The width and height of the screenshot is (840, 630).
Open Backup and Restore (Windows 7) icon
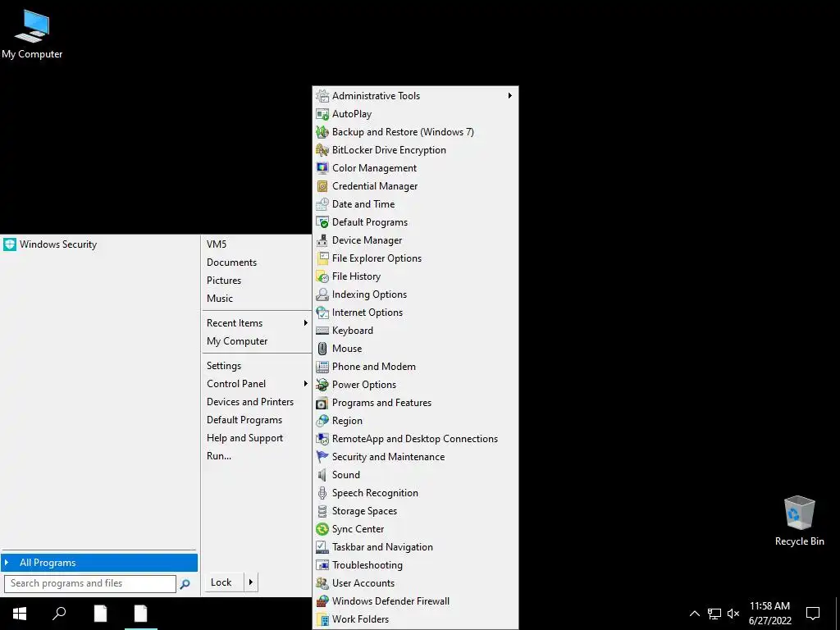[x=322, y=132]
